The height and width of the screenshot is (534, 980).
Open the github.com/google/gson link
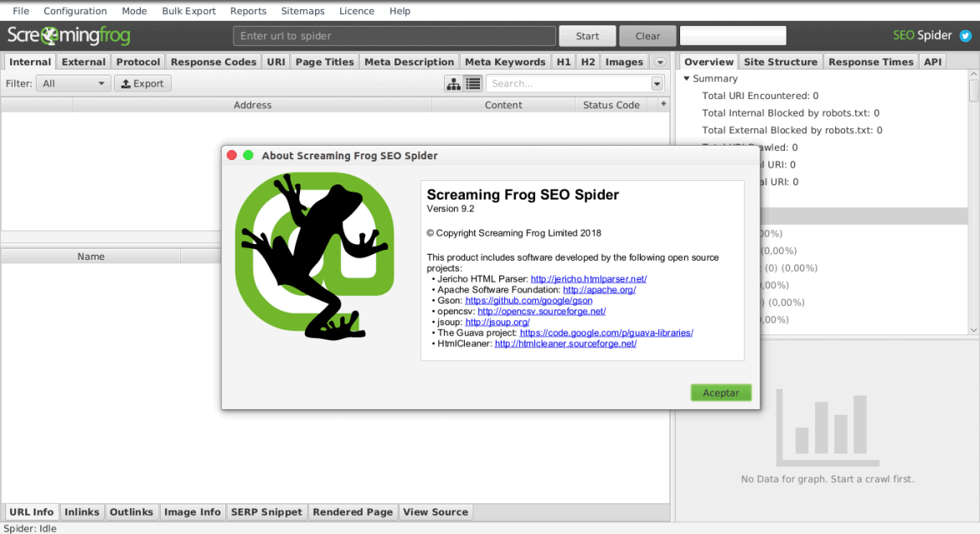pyautogui.click(x=529, y=301)
